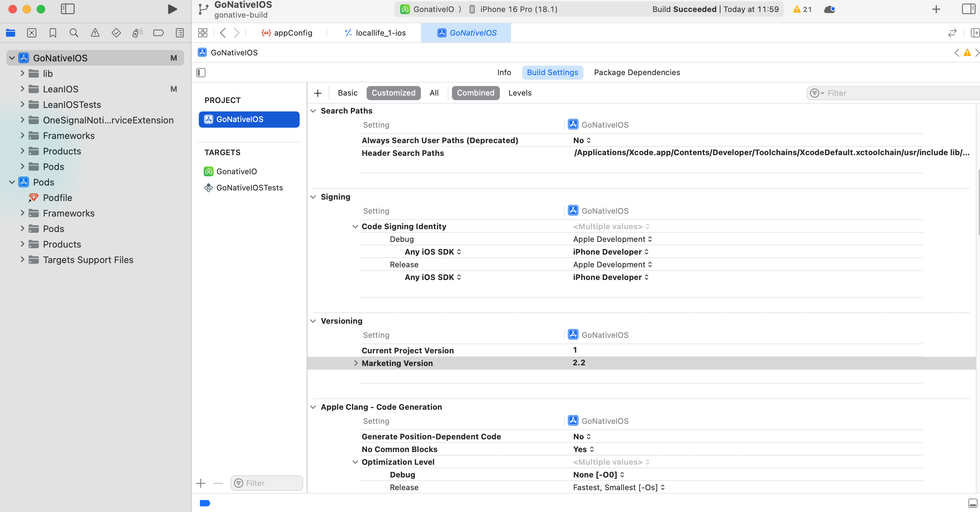Toggle the debug area at bottom right
The width and height of the screenshot is (980, 512).
click(x=973, y=503)
